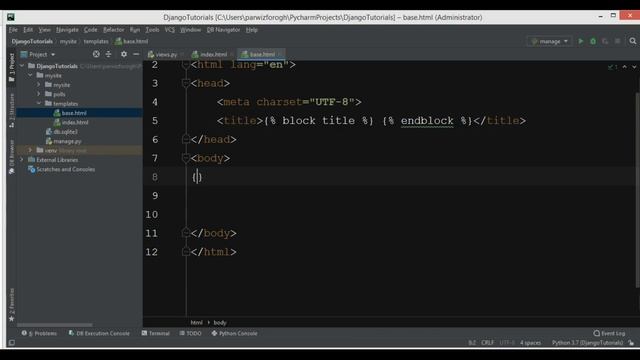Viewport: 640px width, 360px height.
Task: Click the CRLF line separator in status bar
Action: [x=487, y=342]
